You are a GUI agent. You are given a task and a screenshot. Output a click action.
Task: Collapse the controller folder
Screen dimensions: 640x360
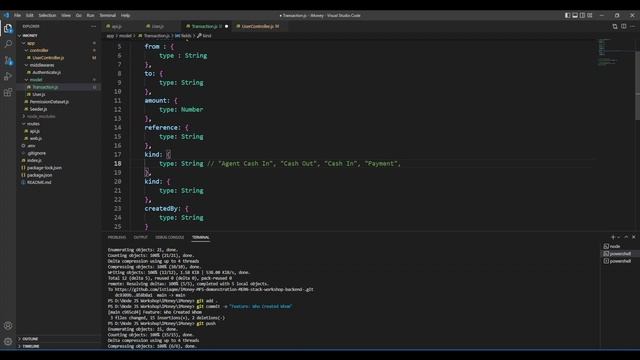(x=39, y=50)
